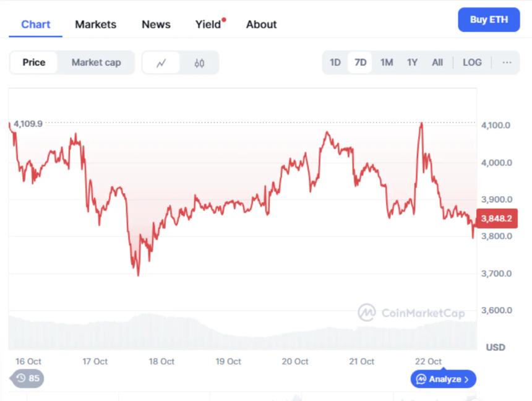Viewport: 532px width, 401px height.
Task: Go to the About tab
Action: click(261, 25)
